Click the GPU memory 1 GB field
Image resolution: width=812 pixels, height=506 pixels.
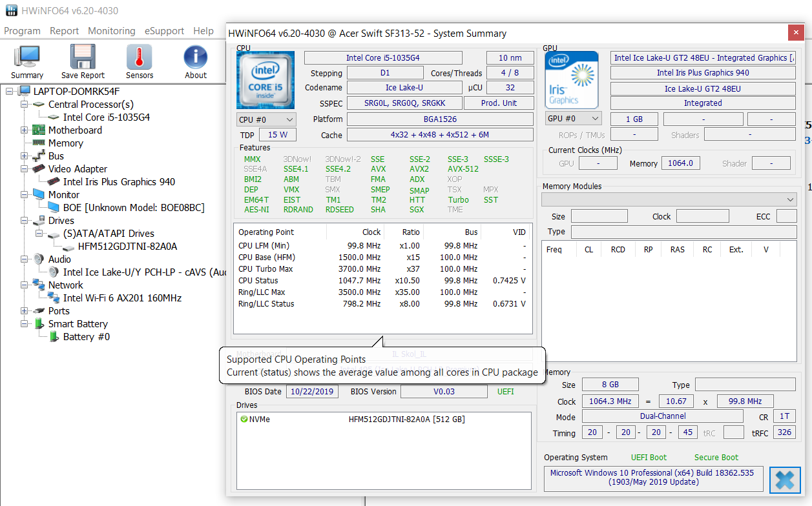pyautogui.click(x=633, y=119)
